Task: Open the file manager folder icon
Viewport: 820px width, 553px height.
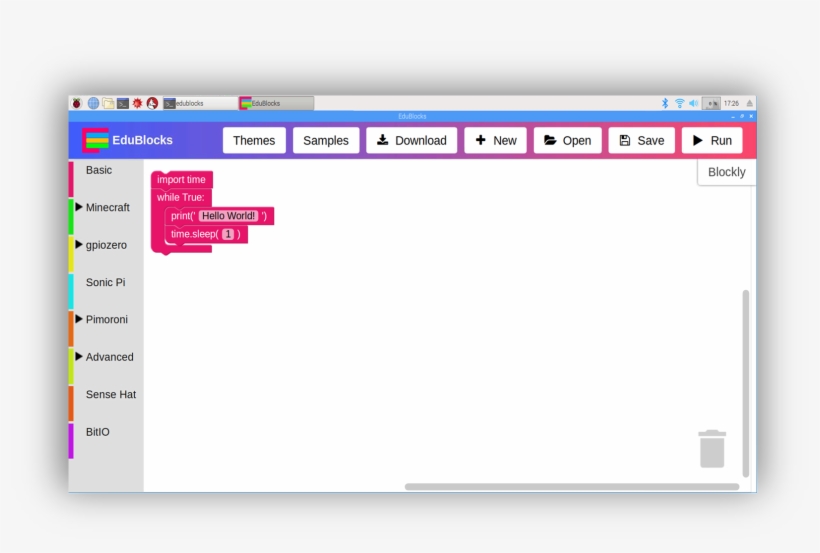Action: point(108,103)
